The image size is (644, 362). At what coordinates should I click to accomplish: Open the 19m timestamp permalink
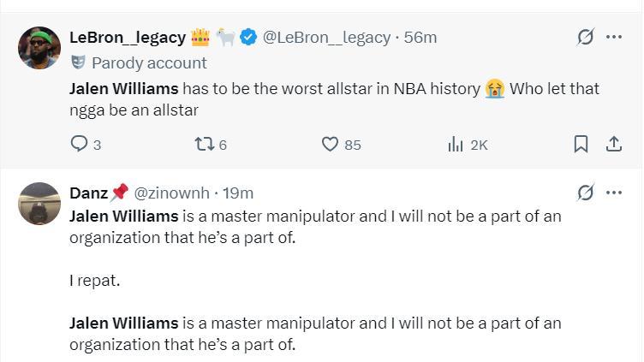[x=237, y=193]
